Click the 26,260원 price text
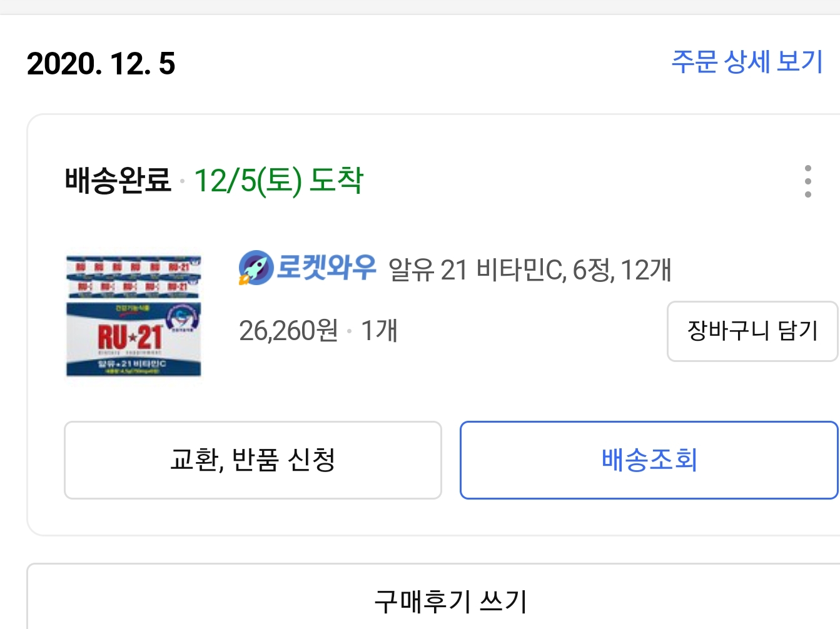The image size is (840, 629). (x=288, y=330)
